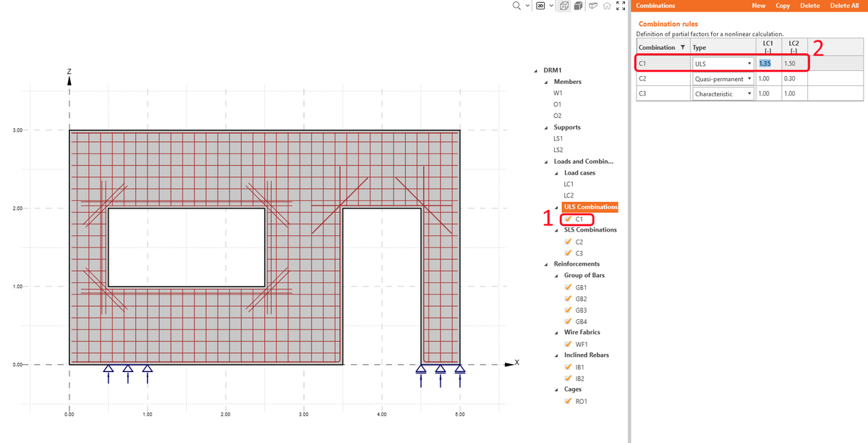Disable wire fabric WF1
This screenshot has width=868, height=443.
(x=569, y=344)
